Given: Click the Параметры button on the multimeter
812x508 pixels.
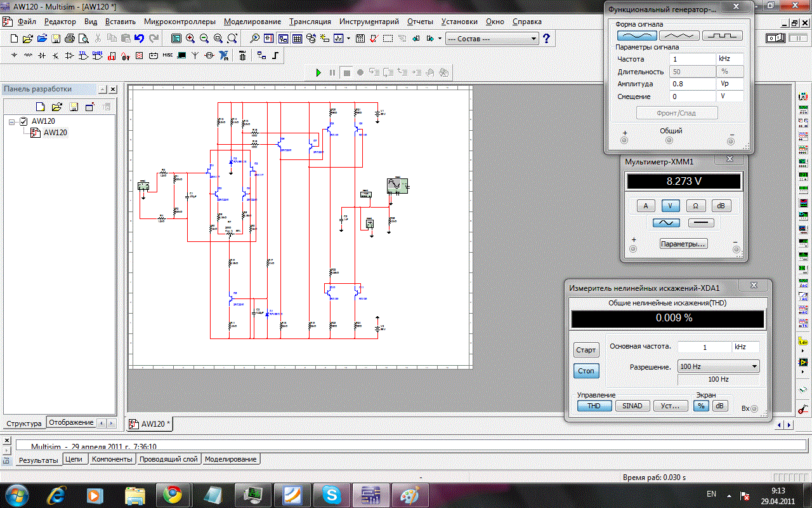Looking at the screenshot, I should click(683, 244).
